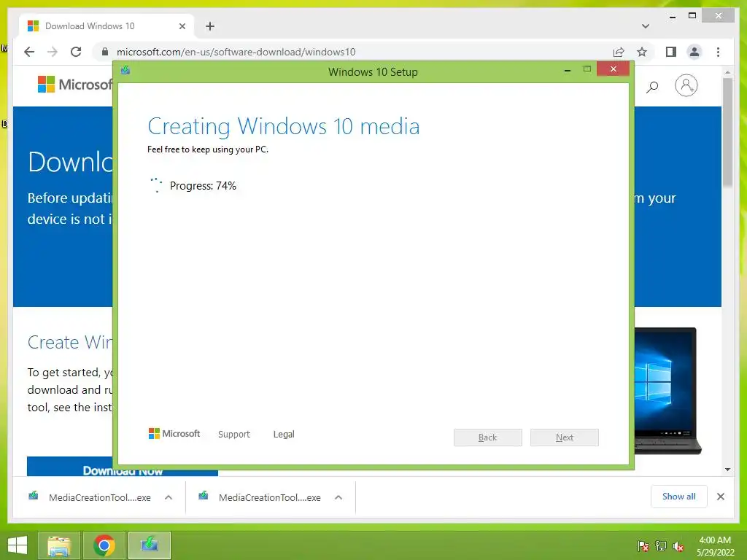747x560 pixels.
Task: Click the webpage vertical scrollbar thumb
Action: pos(727,133)
